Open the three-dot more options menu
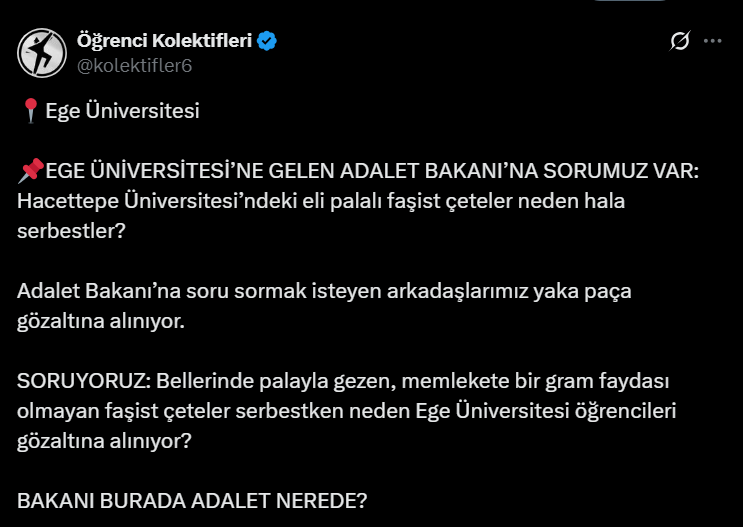The image size is (743, 527). click(x=713, y=41)
